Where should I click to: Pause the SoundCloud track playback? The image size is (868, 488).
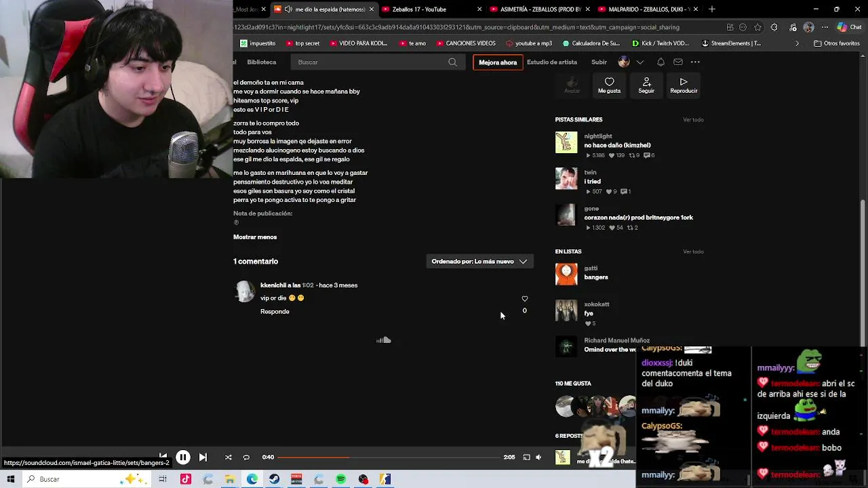[x=183, y=457]
